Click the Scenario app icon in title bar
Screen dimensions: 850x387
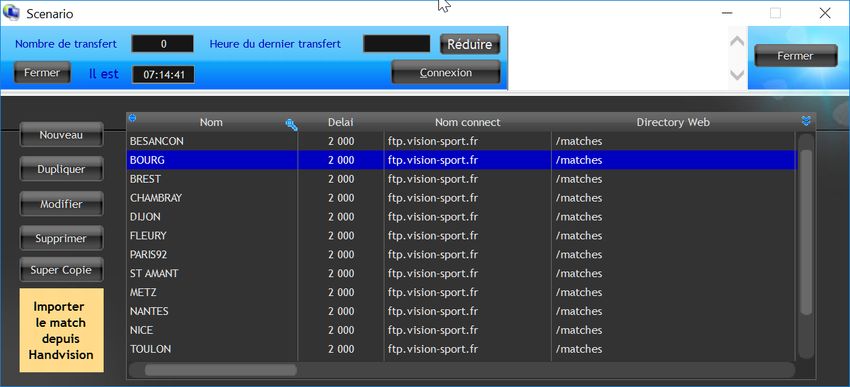click(11, 12)
